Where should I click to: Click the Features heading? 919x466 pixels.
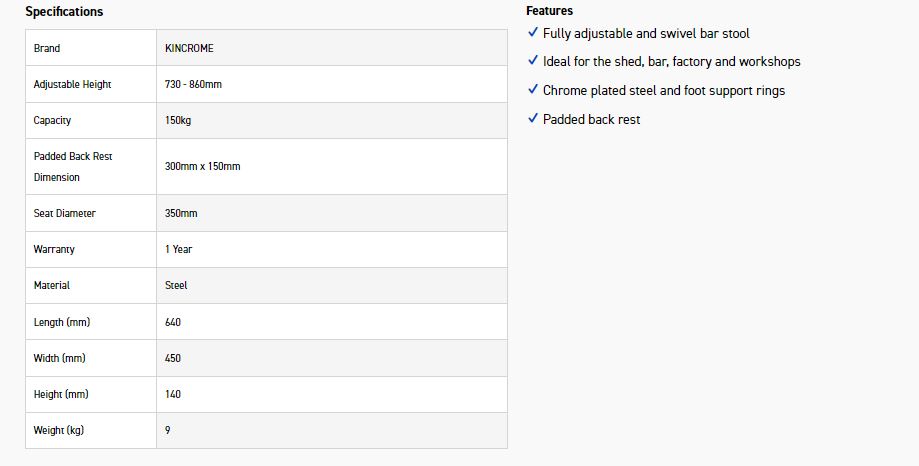(x=549, y=11)
